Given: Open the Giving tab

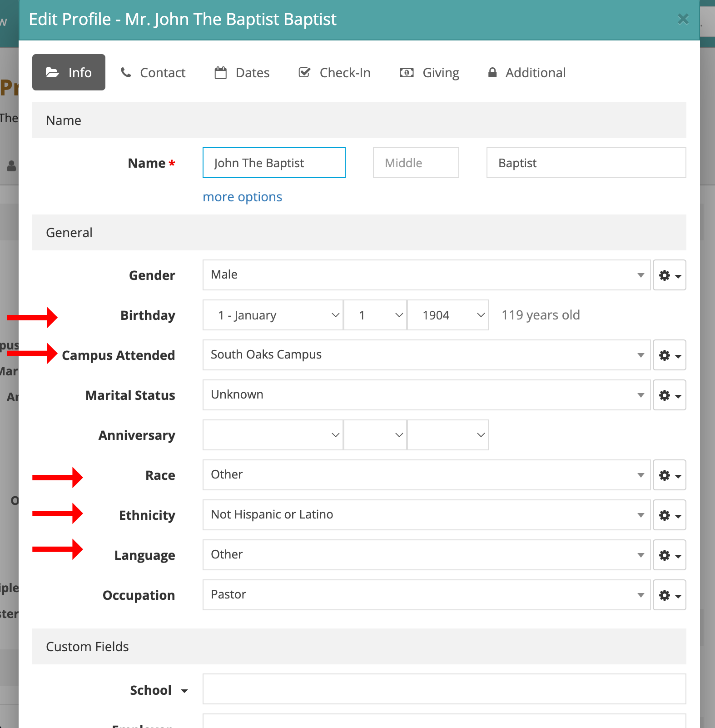Looking at the screenshot, I should [429, 73].
